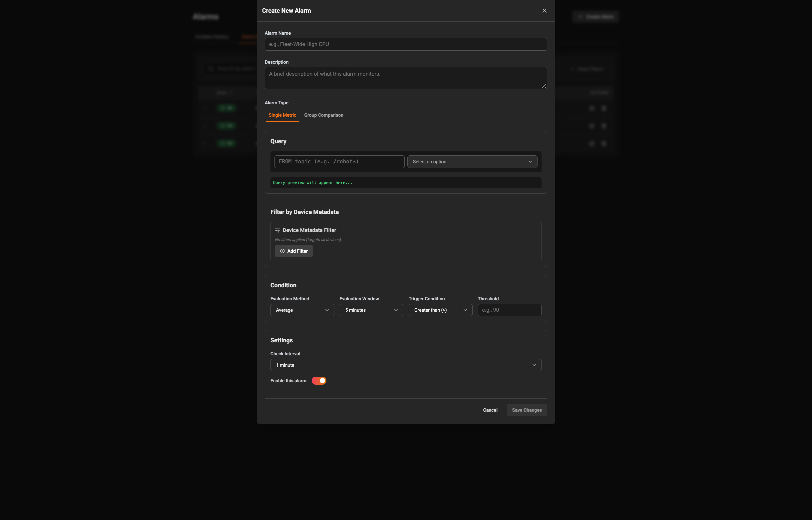
Task: Click the Save Changes button
Action: pos(527,410)
